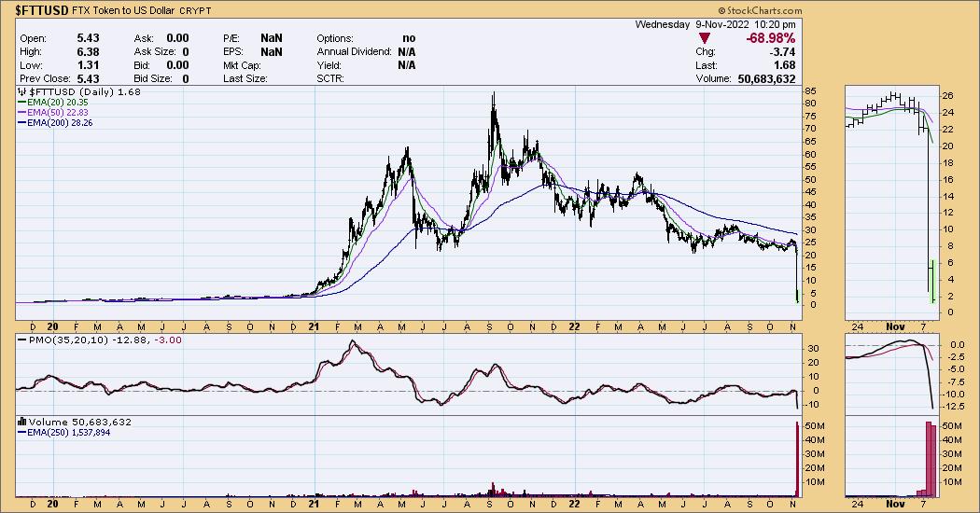Click the SCTR label
The height and width of the screenshot is (513, 980).
330,78
